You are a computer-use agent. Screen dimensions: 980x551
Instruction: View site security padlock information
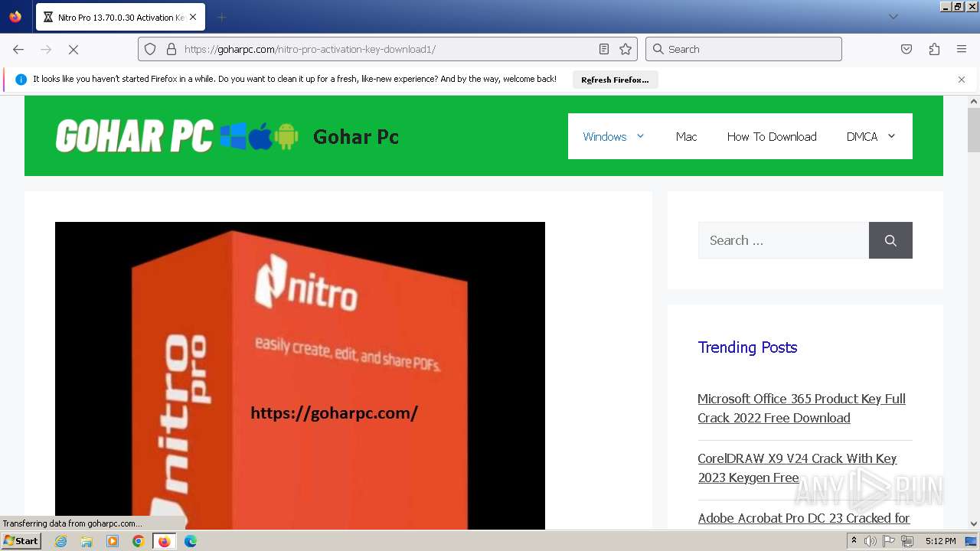[x=171, y=49]
